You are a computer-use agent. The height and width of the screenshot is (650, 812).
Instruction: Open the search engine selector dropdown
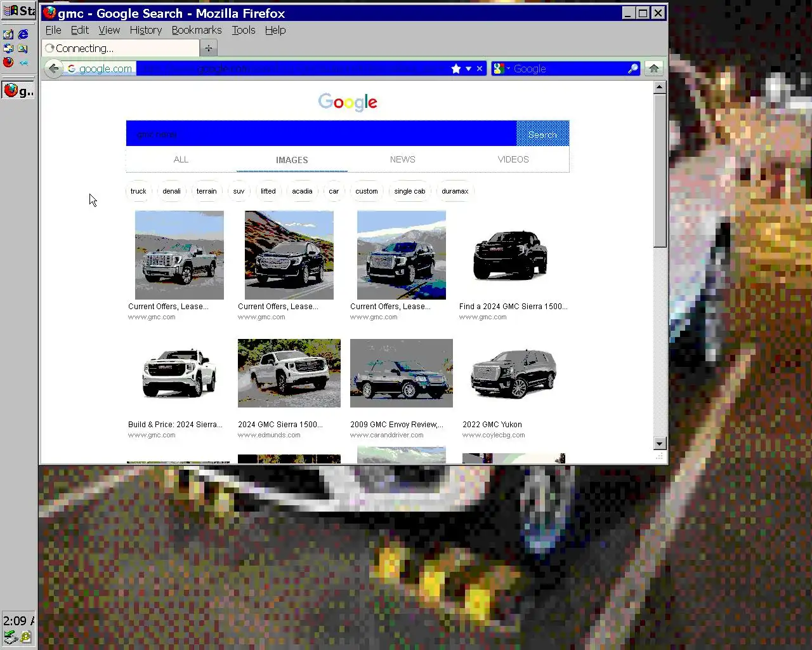click(x=502, y=69)
